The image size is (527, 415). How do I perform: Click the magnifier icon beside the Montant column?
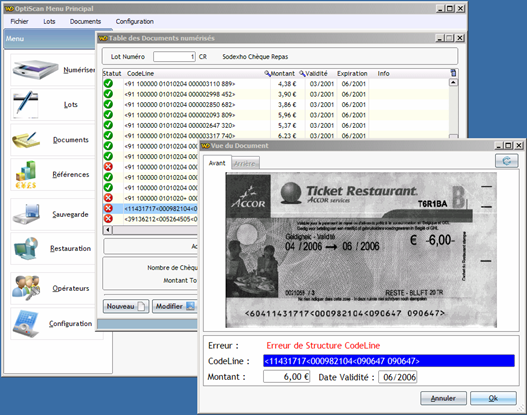(267, 73)
